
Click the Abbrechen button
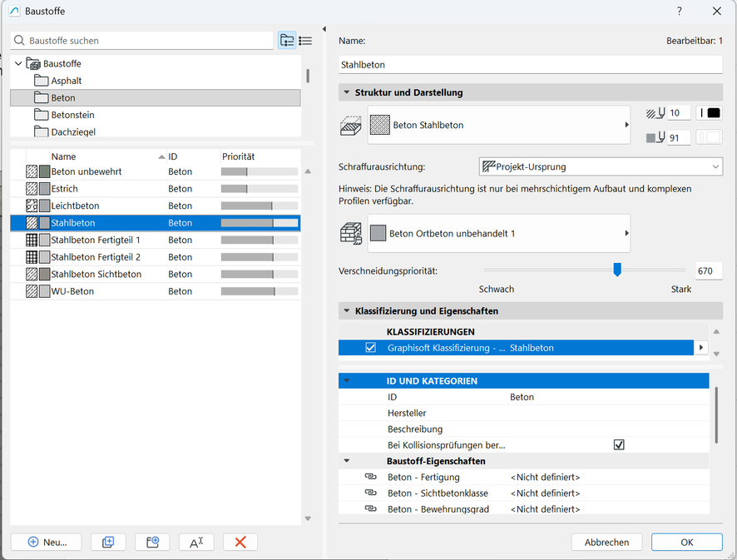click(606, 543)
